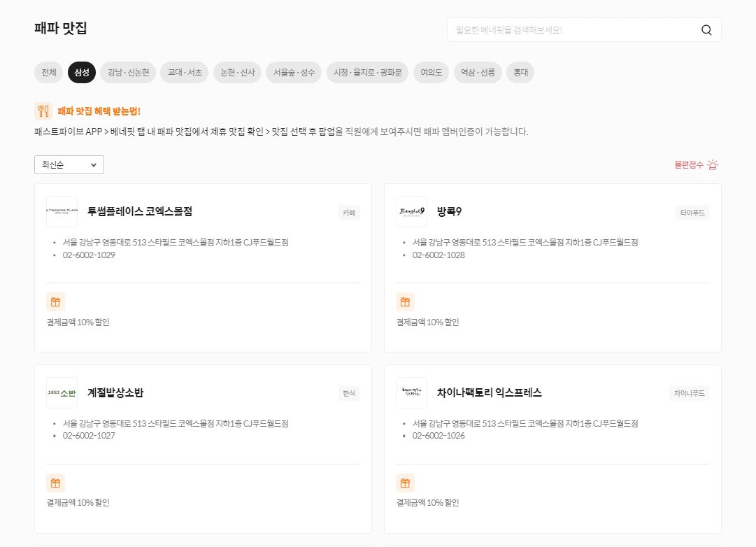756x547 pixels.
Task: Select the 삼성 area tab
Action: (x=82, y=72)
